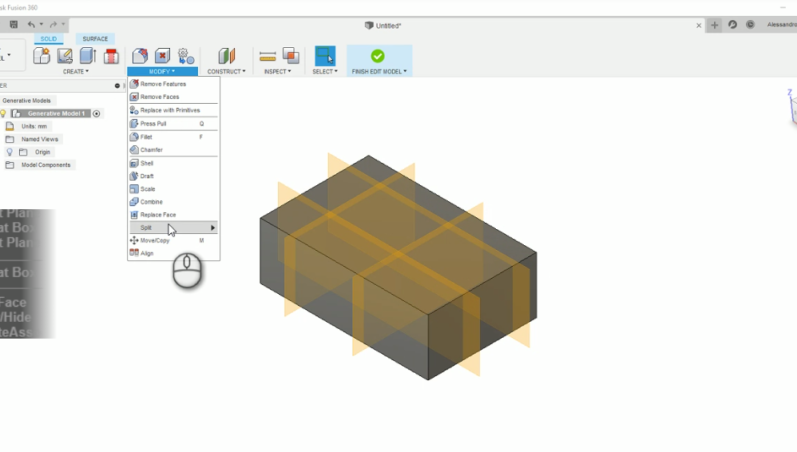The image size is (797, 452).
Task: Click the Select tool icon
Action: click(325, 56)
